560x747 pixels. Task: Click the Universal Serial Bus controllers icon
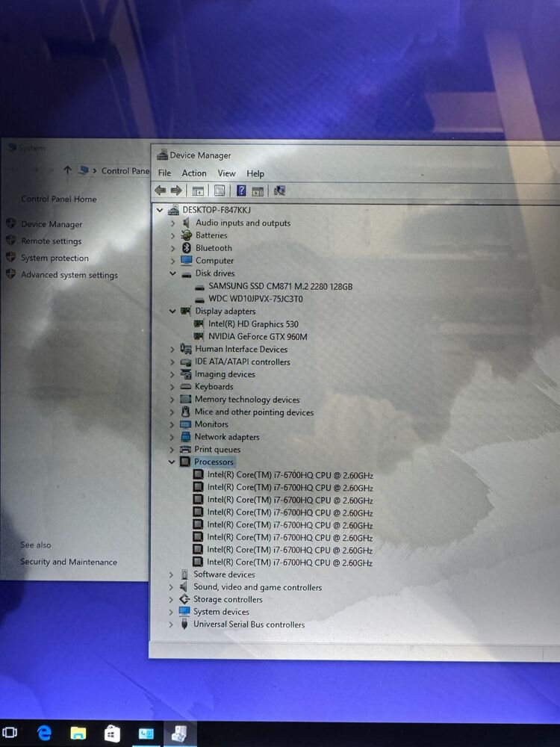point(184,624)
